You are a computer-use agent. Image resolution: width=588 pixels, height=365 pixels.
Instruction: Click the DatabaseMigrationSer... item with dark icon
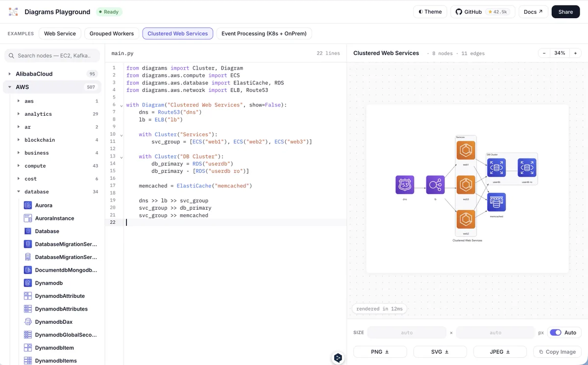(60, 244)
